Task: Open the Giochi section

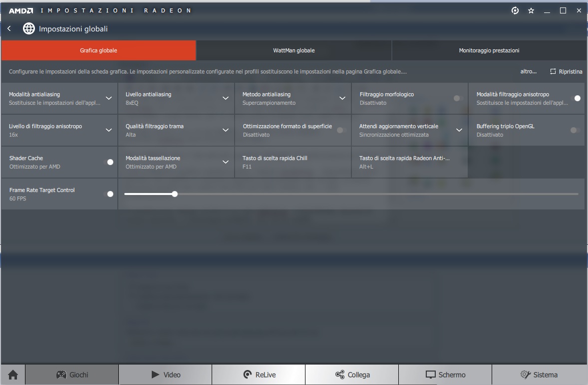Action: (x=72, y=375)
